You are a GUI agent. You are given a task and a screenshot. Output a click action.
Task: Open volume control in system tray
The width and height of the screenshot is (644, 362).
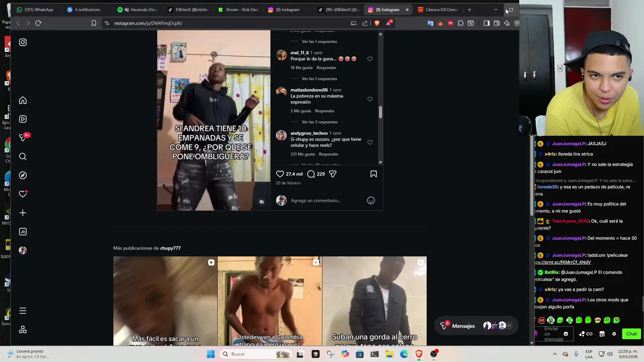pyautogui.click(x=610, y=354)
